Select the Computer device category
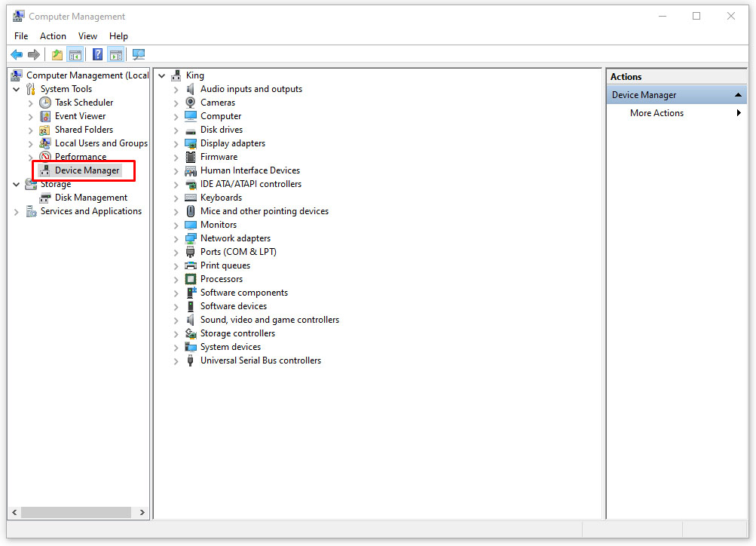 click(x=221, y=116)
